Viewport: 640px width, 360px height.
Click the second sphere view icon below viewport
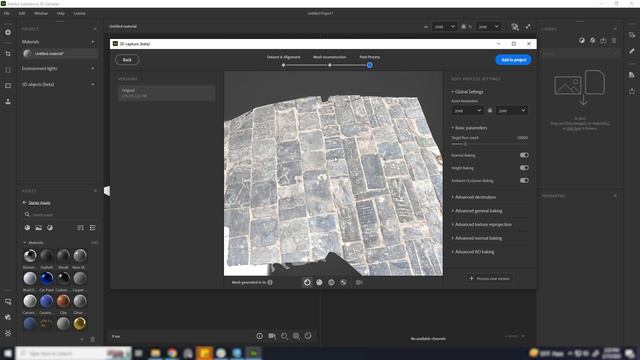[x=319, y=282]
